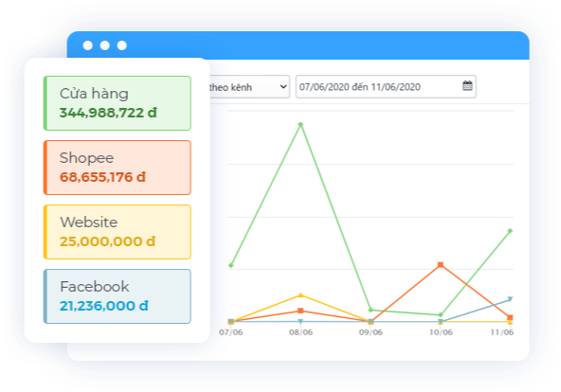Viewport: 561px width, 392px height.
Task: Click the 11/06 axis label
Action: coord(502,332)
